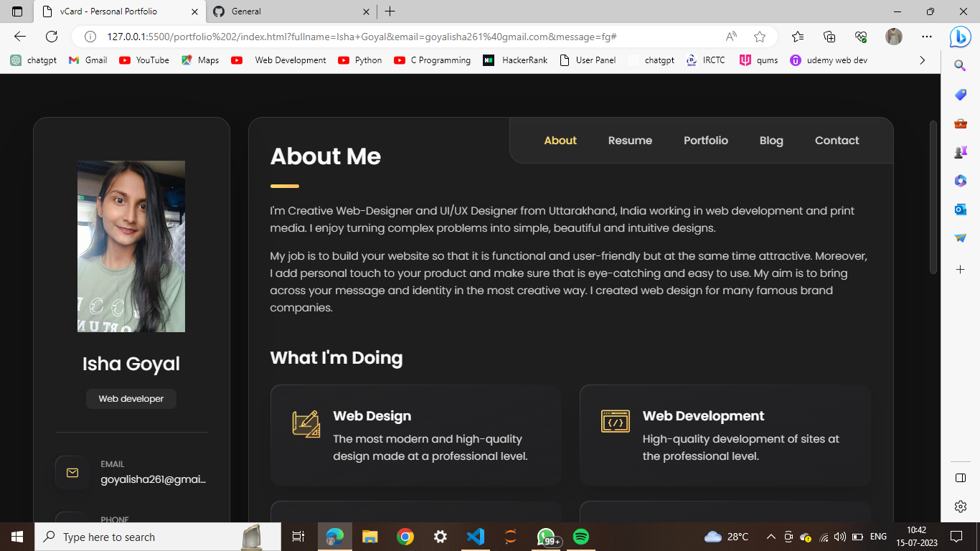This screenshot has height=551, width=980.
Task: Open Collections in the browser toolbar
Action: pyautogui.click(x=829, y=37)
